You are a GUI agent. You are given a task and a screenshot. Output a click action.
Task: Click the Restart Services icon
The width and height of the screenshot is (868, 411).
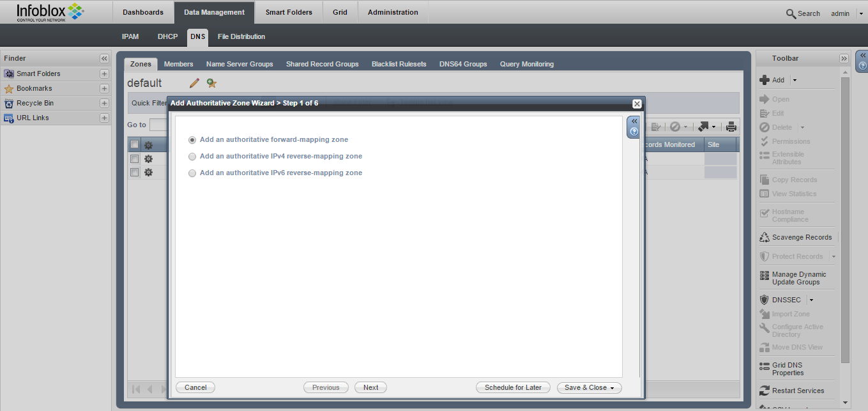(x=765, y=391)
